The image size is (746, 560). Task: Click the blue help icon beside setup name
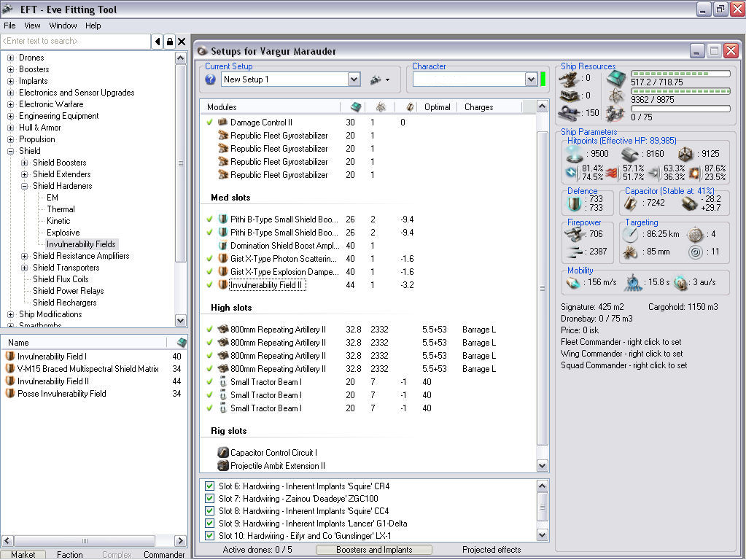[x=211, y=79]
